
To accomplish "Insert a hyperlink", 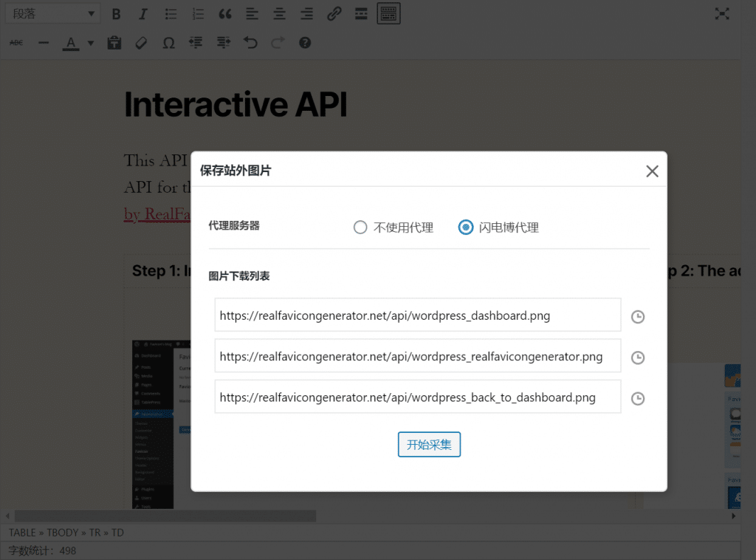I will [334, 13].
